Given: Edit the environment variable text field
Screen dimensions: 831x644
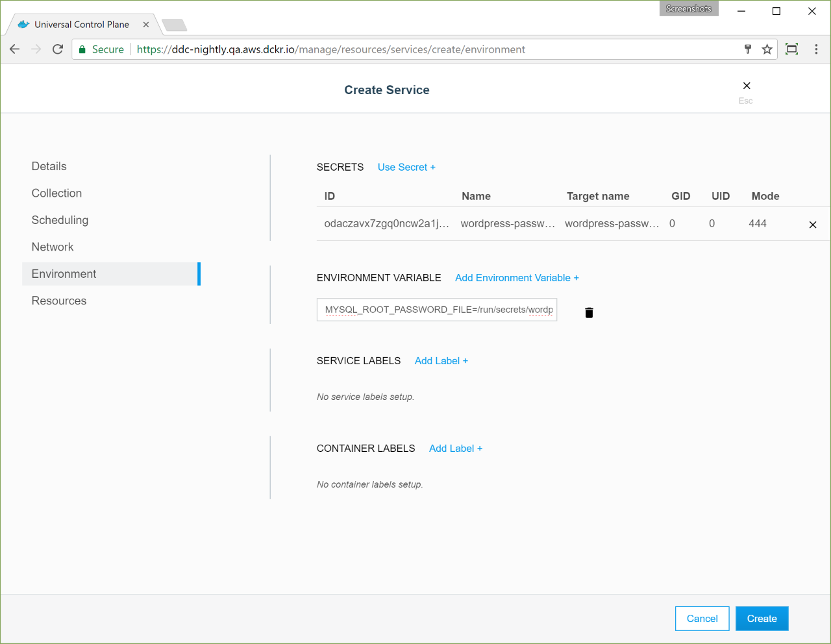Looking at the screenshot, I should [437, 310].
